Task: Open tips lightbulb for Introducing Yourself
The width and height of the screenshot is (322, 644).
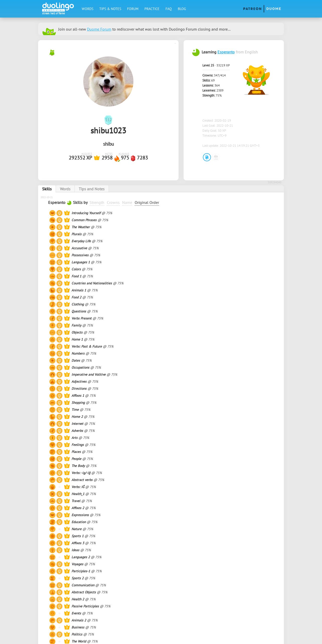Action: click(x=59, y=213)
